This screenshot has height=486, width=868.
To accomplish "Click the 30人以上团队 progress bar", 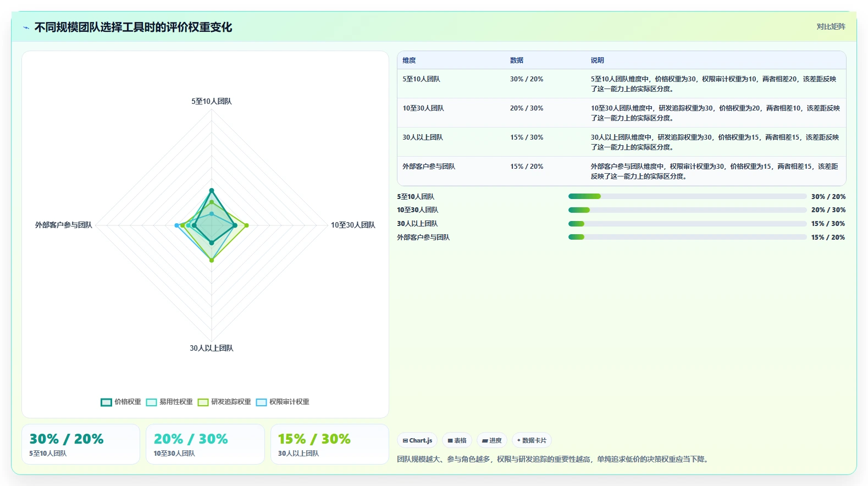I will coord(687,224).
